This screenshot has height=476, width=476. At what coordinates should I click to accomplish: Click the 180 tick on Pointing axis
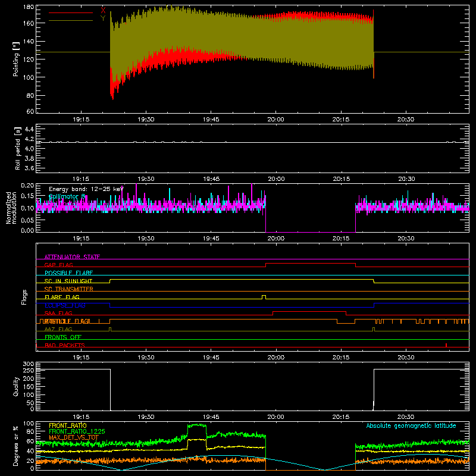(x=29, y=7)
